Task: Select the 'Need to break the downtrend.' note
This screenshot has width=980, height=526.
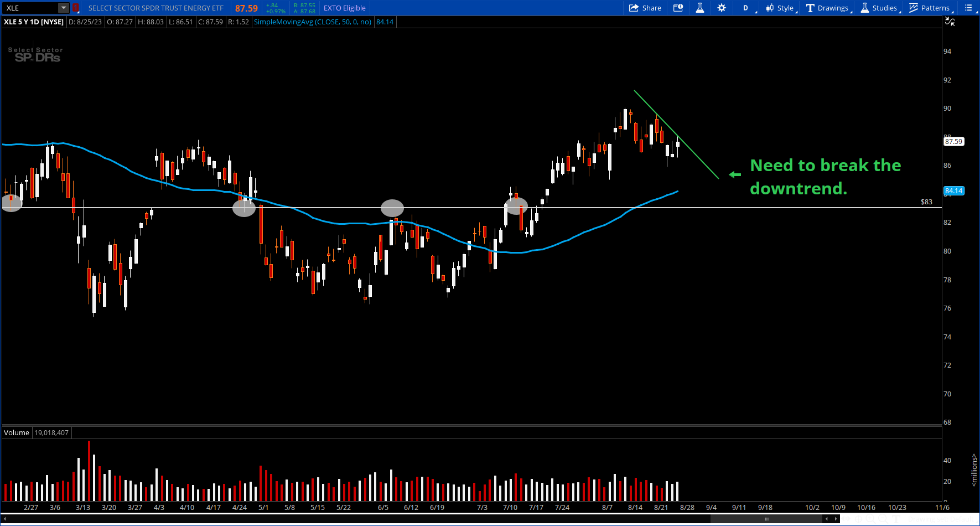Action: [x=825, y=177]
